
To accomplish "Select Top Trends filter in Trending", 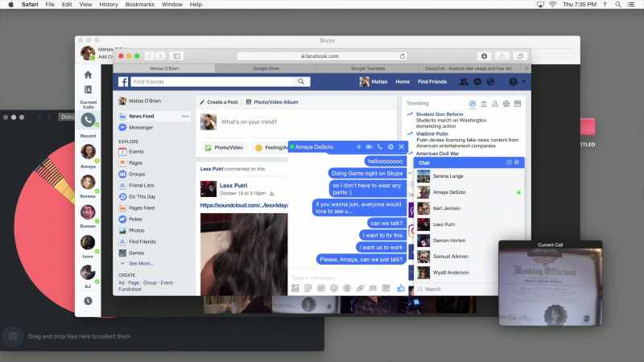I will (473, 104).
